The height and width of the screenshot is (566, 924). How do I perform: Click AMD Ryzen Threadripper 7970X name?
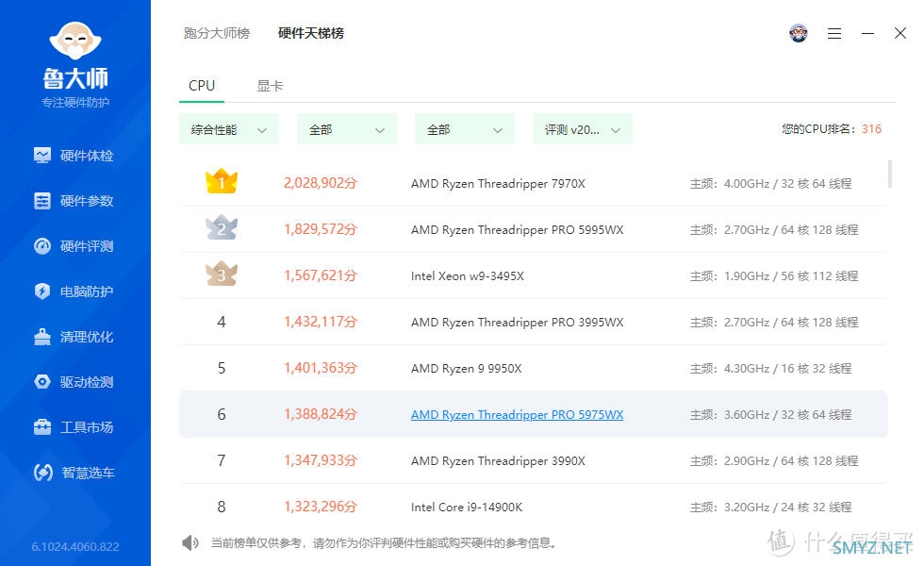pyautogui.click(x=498, y=183)
